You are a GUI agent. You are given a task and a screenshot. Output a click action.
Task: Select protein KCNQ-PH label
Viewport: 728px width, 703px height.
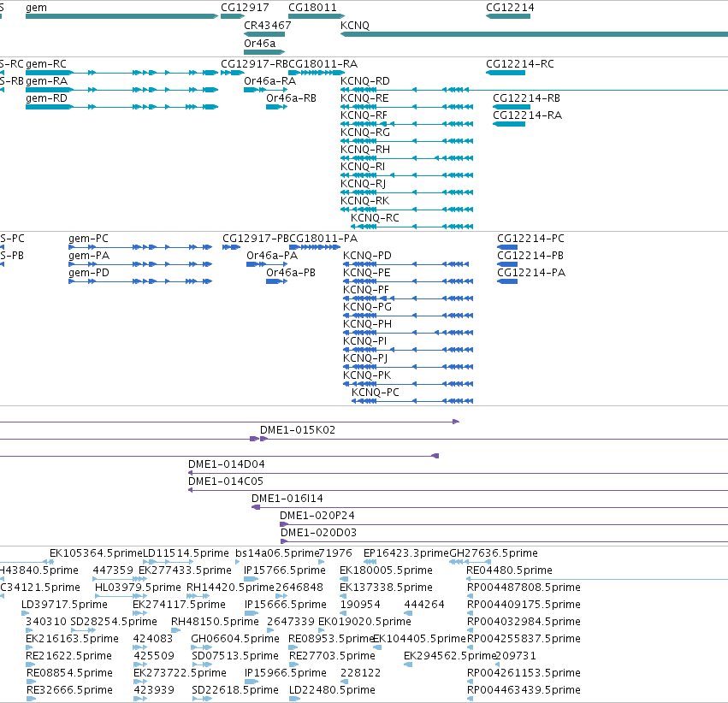(367, 324)
